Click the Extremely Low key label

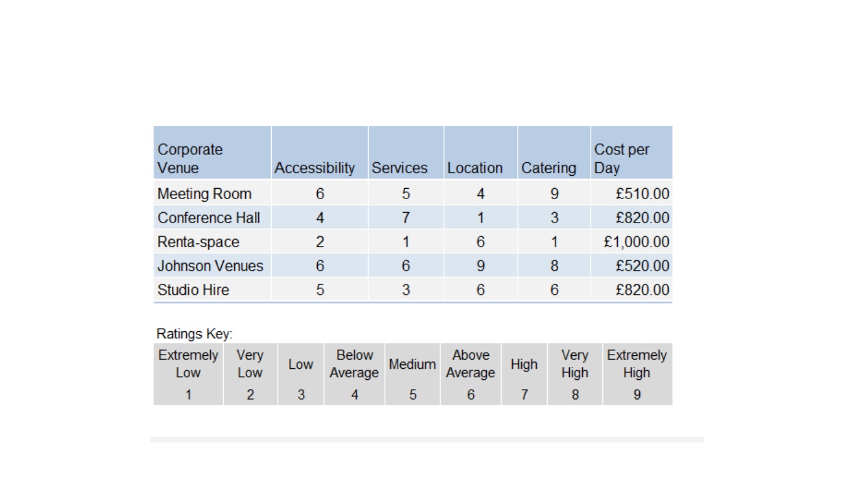click(188, 364)
